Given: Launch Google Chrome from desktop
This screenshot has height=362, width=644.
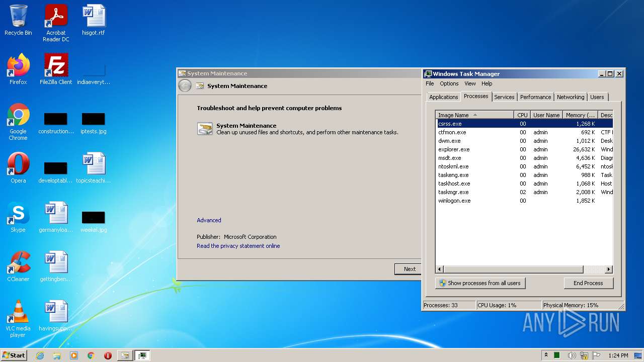Looking at the screenshot, I should 18,122.
